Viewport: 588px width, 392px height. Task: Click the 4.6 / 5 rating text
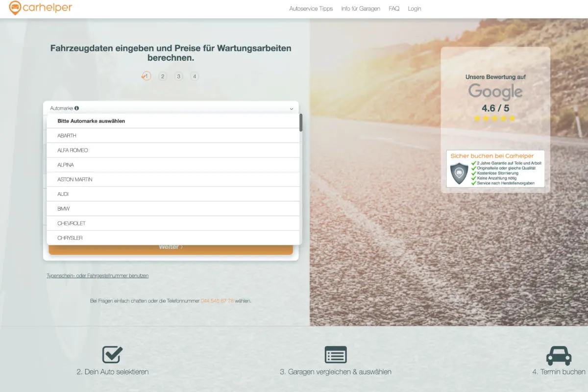(x=495, y=108)
